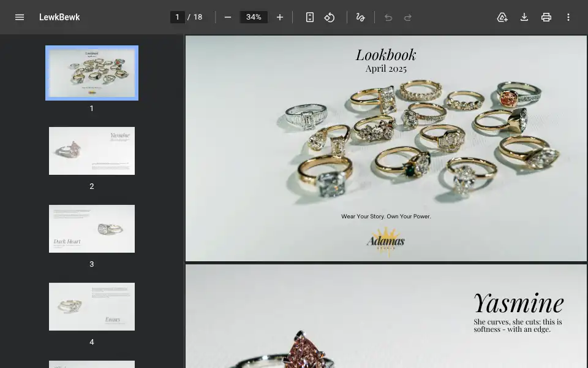Click thumbnail label number 4
588x368 pixels.
click(x=91, y=342)
